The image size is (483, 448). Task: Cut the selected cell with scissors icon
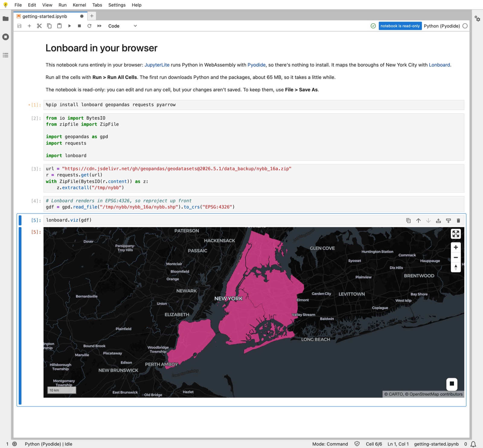[x=39, y=26]
